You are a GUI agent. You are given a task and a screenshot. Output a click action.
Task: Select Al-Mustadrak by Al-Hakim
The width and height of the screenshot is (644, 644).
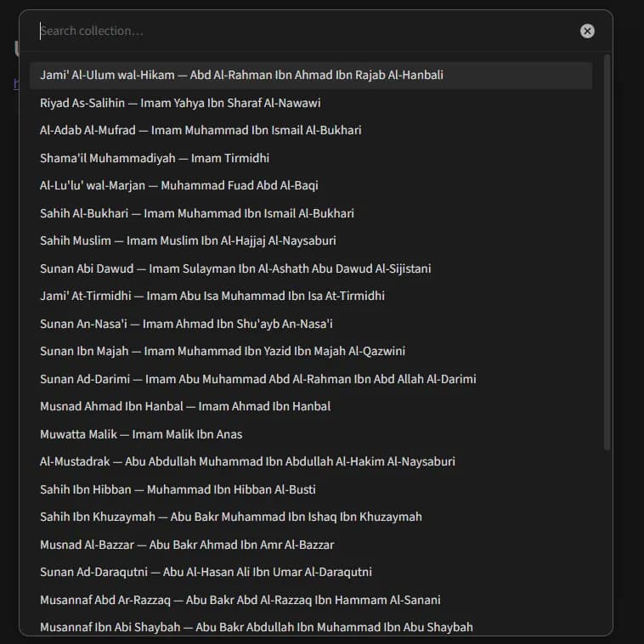tap(311, 461)
